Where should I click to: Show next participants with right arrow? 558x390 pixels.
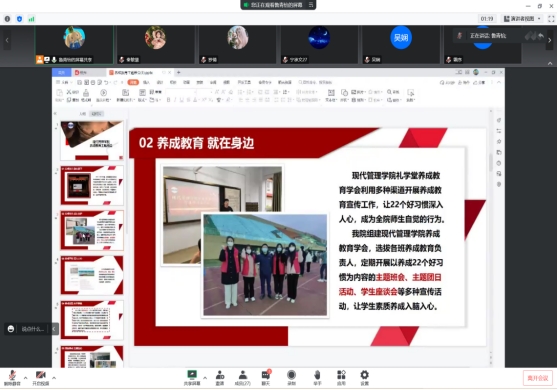point(549,40)
